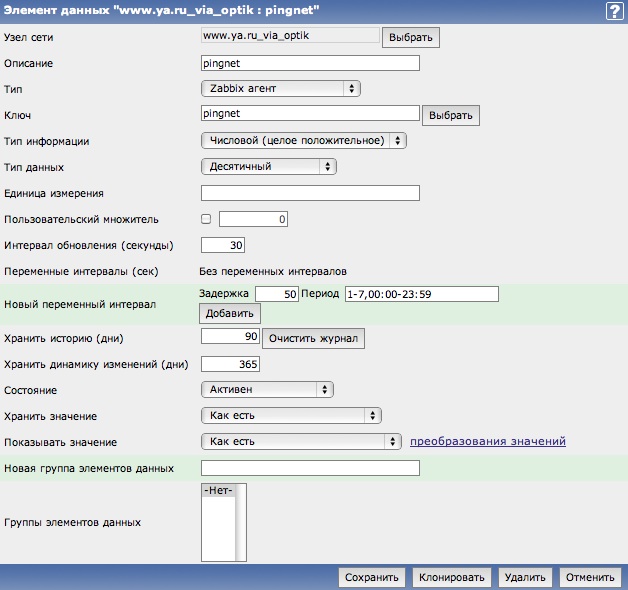Open the преобразования значений link
This screenshot has width=628, height=590.
(x=488, y=441)
